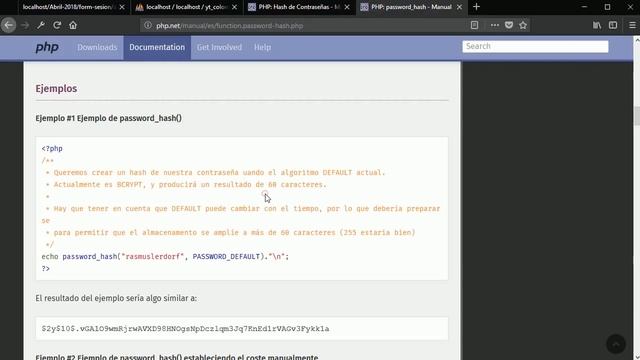The image size is (640, 360).
Task: Open the Library bookshelf icon
Action: pos(597,25)
